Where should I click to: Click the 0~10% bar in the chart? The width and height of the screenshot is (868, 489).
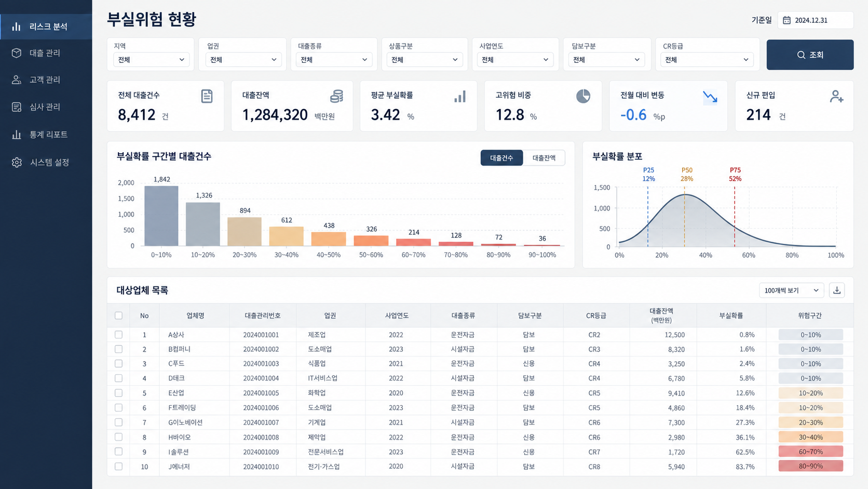tap(161, 216)
